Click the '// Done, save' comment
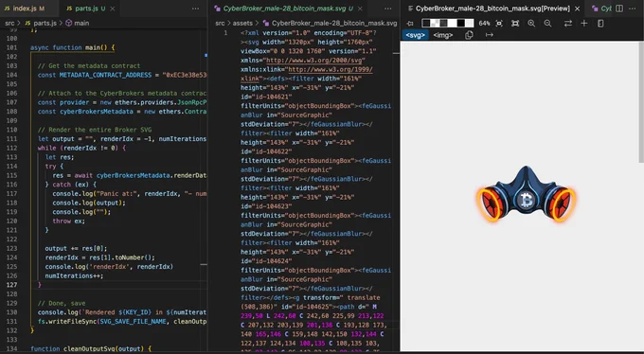 coord(62,303)
